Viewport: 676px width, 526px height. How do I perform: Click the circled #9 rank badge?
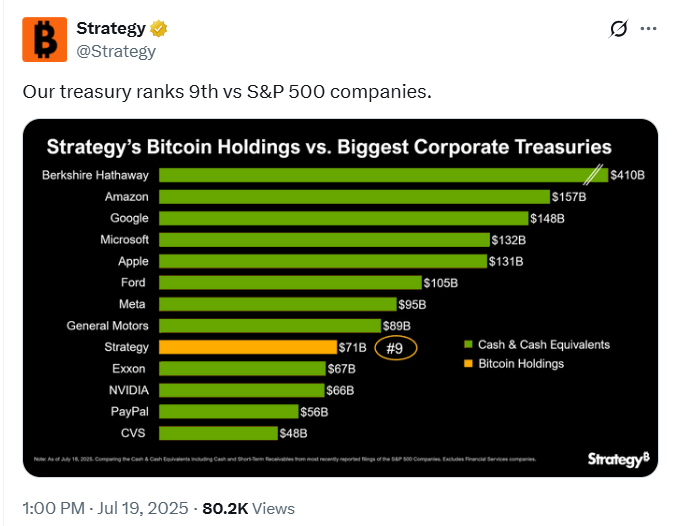click(395, 348)
